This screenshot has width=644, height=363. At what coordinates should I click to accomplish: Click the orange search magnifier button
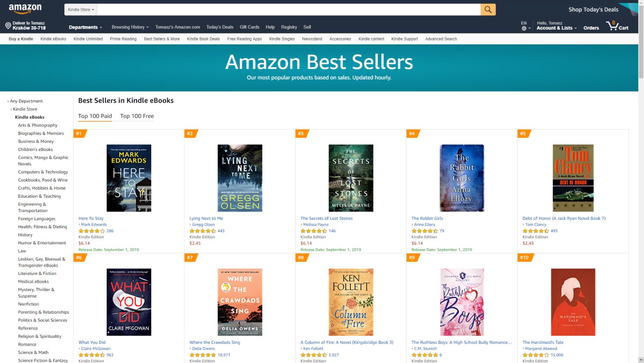click(488, 10)
